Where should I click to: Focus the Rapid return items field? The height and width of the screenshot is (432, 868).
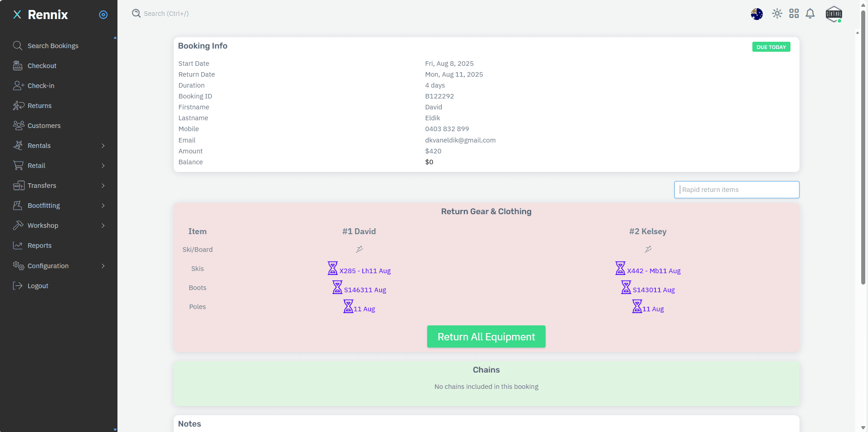click(736, 190)
